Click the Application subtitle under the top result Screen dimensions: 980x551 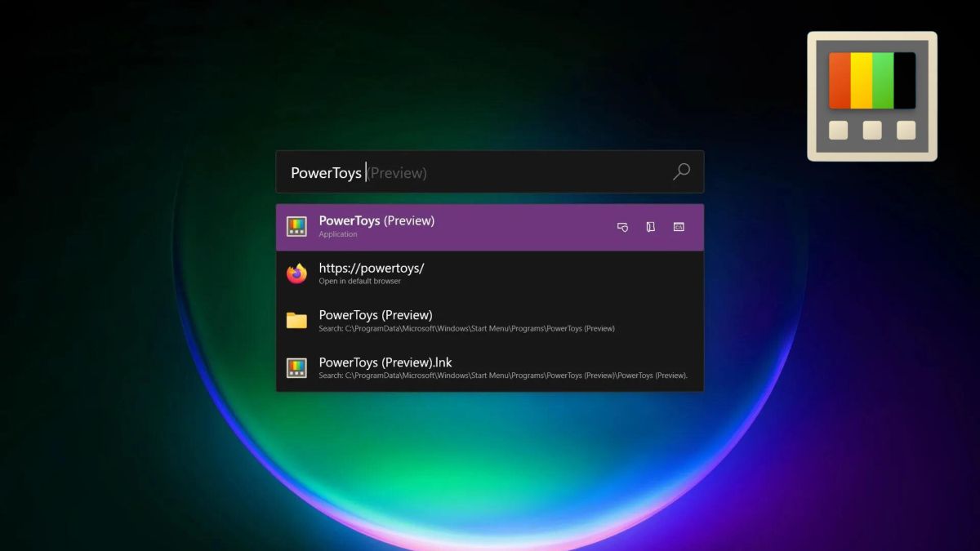[337, 234]
